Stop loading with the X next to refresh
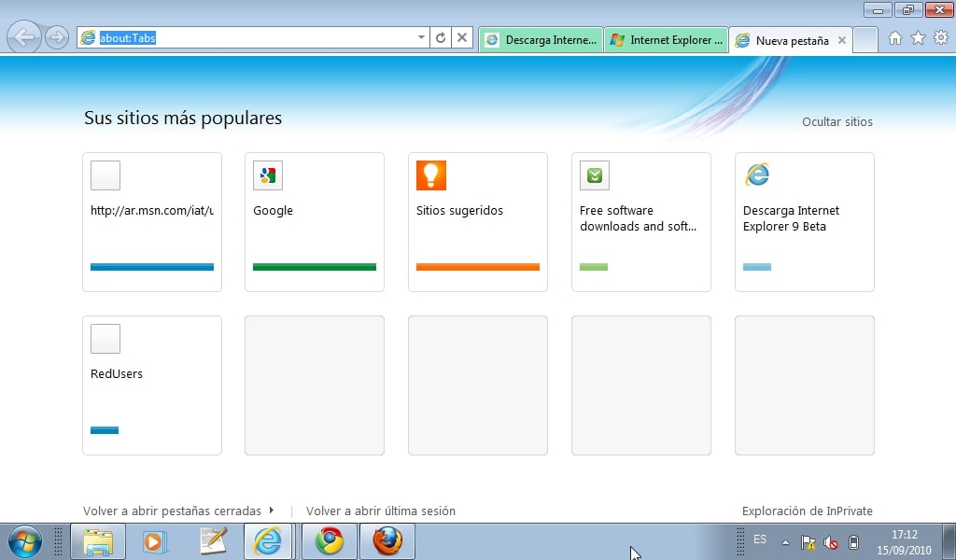This screenshot has height=560, width=956. [x=462, y=37]
